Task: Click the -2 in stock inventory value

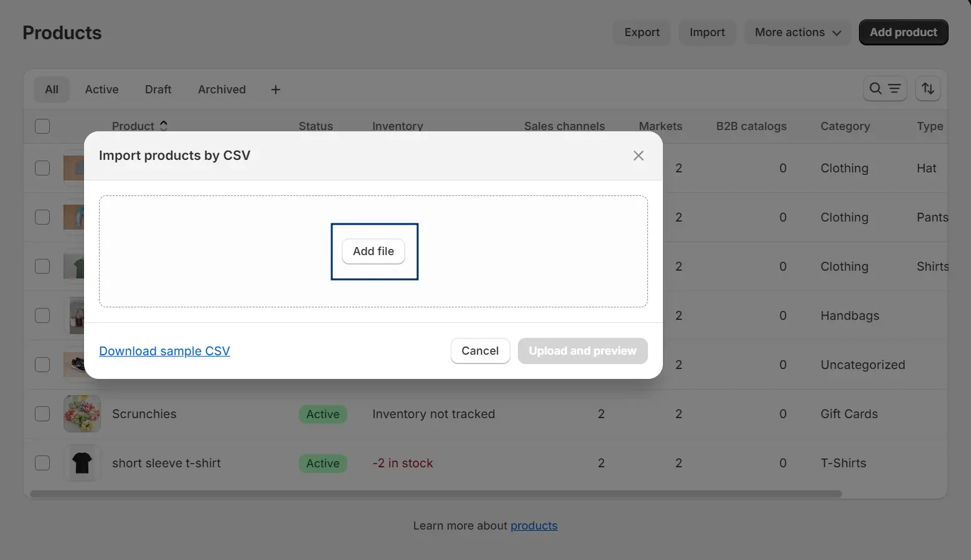Action: [403, 463]
